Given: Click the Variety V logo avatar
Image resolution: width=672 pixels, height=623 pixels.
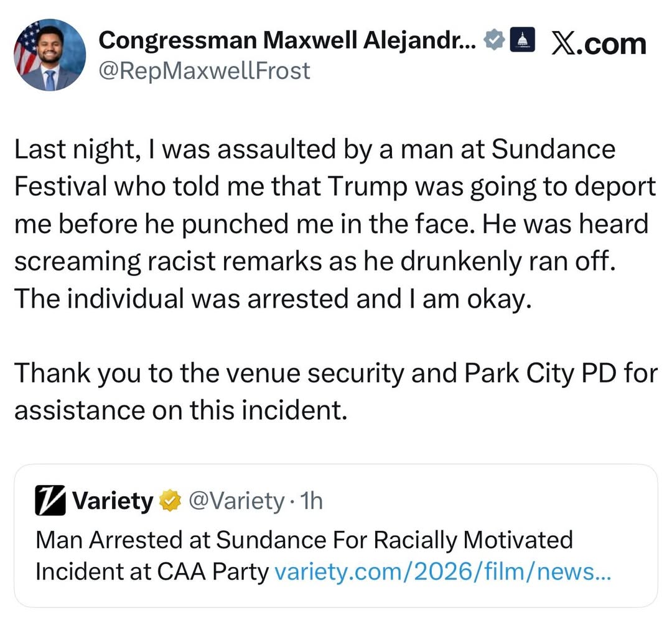Looking at the screenshot, I should click(x=52, y=501).
